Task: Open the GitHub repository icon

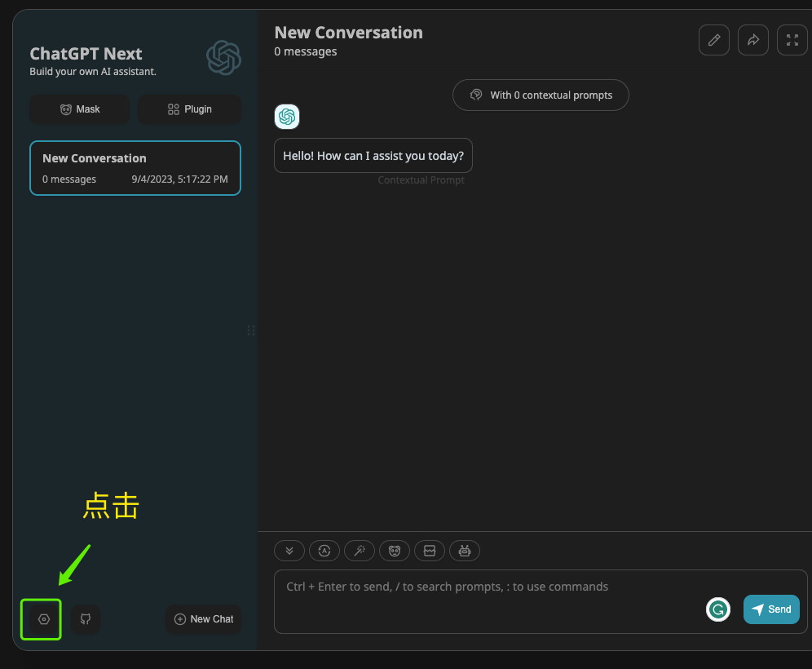Action: 86,619
